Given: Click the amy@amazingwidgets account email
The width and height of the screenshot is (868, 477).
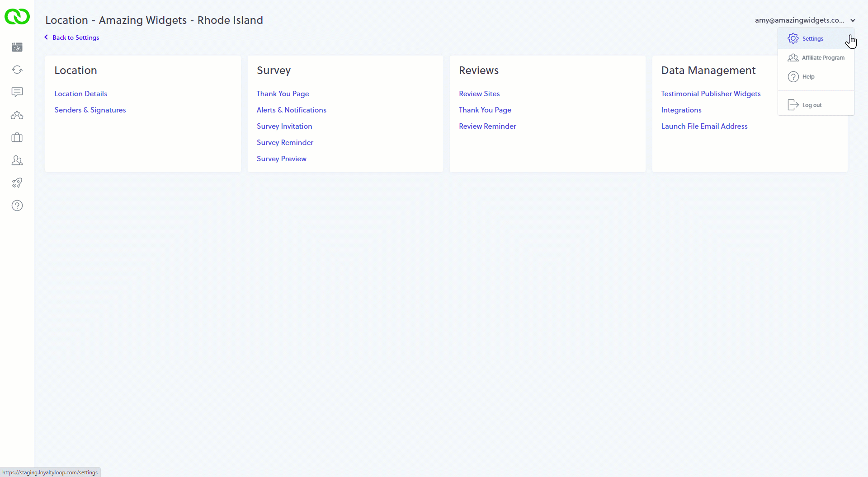Looking at the screenshot, I should 799,20.
